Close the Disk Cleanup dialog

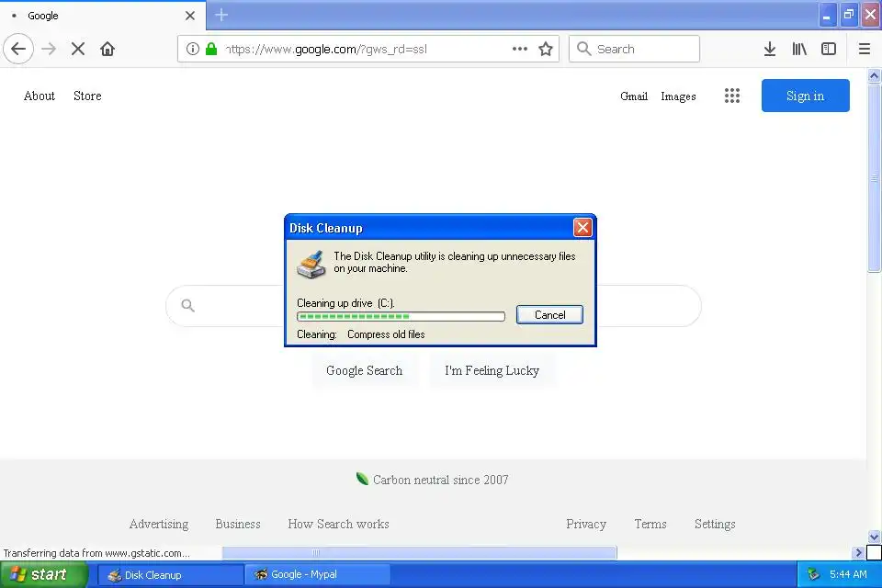click(582, 228)
